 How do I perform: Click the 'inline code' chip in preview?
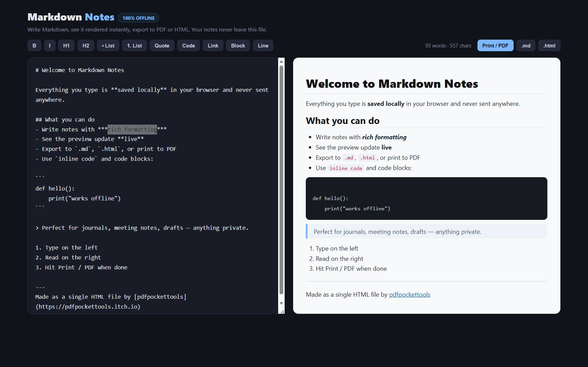(x=346, y=168)
